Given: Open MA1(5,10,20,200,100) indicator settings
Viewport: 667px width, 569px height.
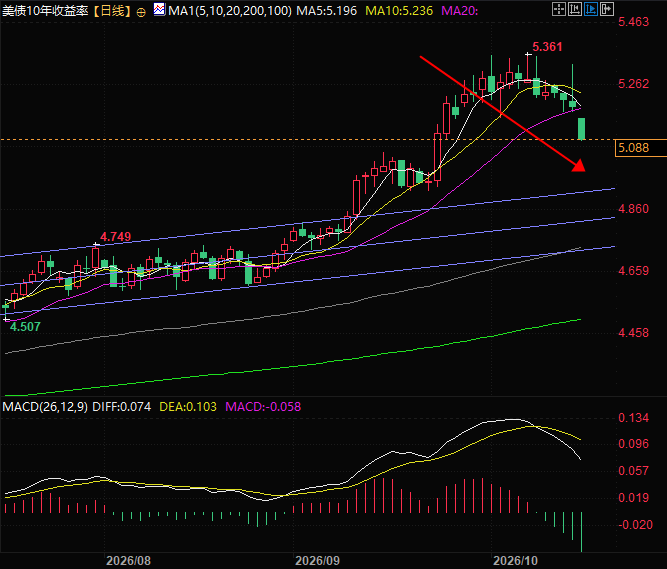Looking at the screenshot, I should click(x=230, y=11).
